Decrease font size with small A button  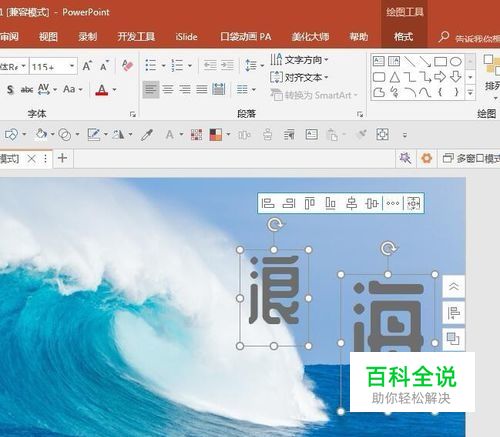click(104, 66)
